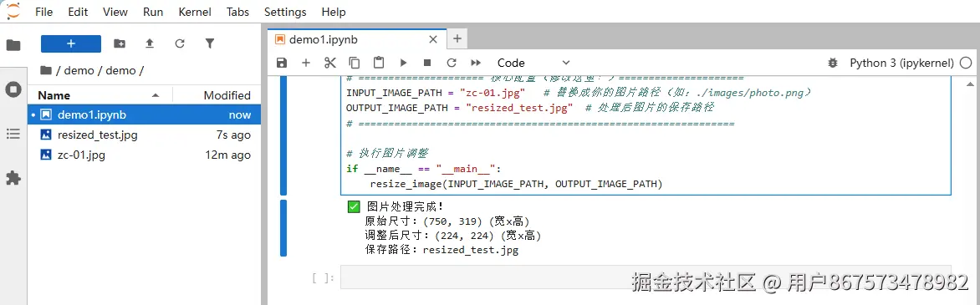
Task: Toggle the file filter funnel icon
Action: point(210,43)
